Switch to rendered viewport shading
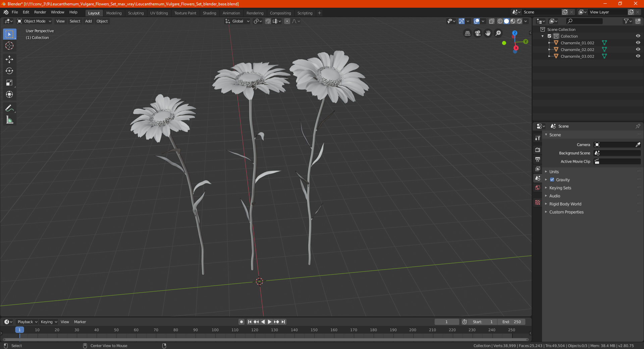The image size is (644, 349). point(519,21)
